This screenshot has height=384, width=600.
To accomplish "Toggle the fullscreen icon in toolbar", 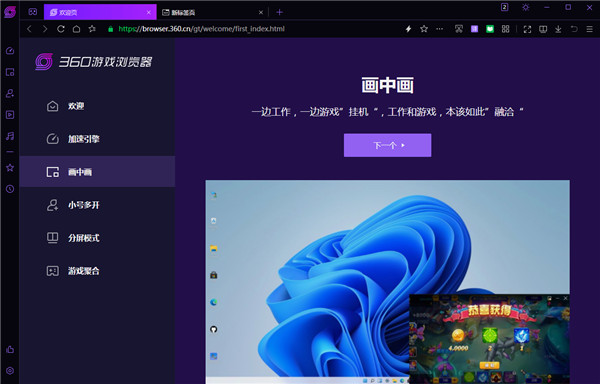I will [x=527, y=29].
